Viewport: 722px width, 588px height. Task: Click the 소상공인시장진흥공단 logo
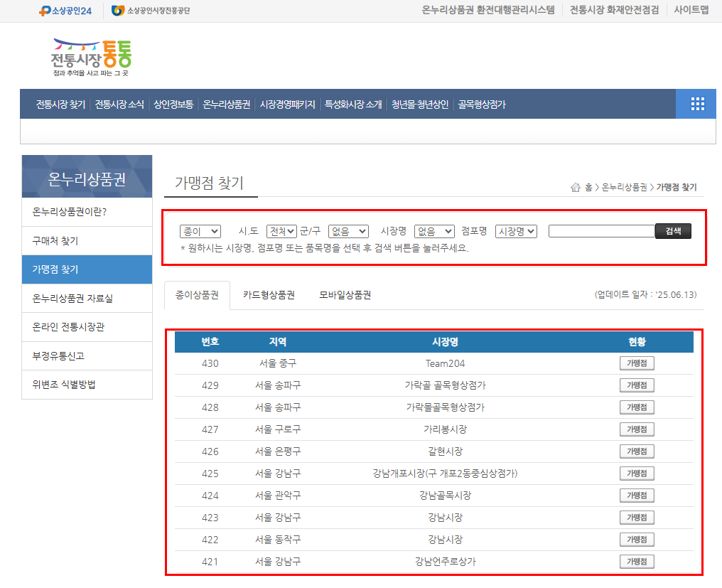150,11
